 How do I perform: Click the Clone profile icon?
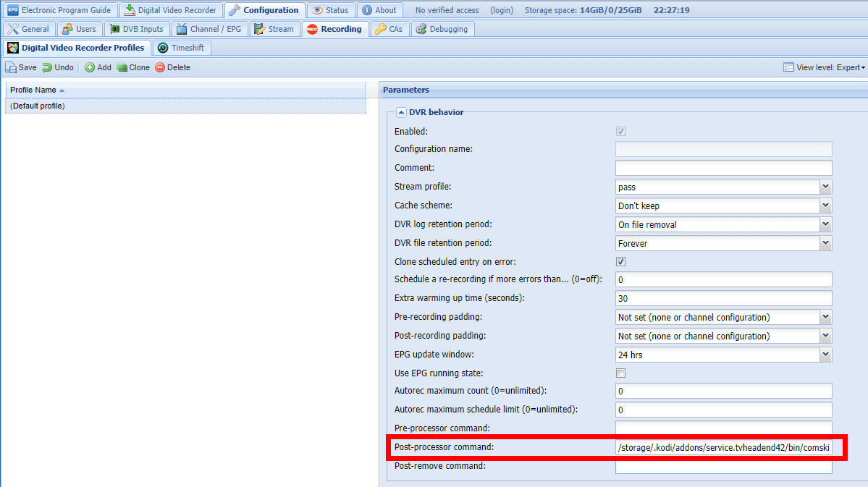(x=122, y=67)
